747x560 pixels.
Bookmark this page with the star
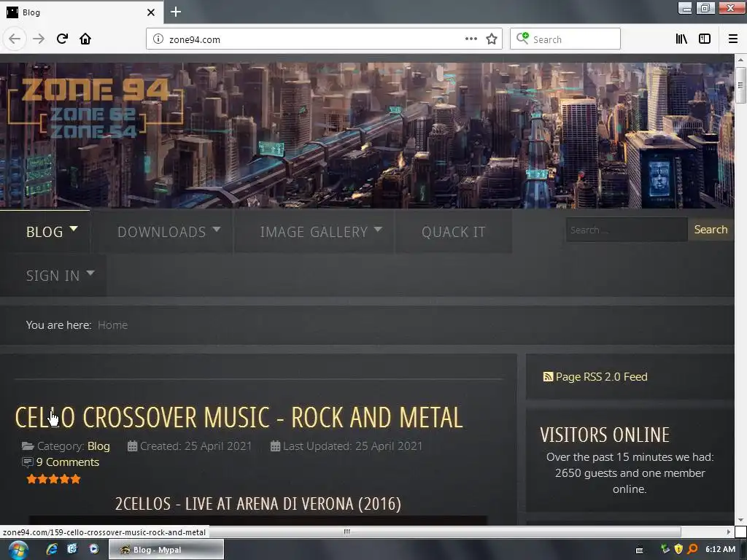coord(492,39)
